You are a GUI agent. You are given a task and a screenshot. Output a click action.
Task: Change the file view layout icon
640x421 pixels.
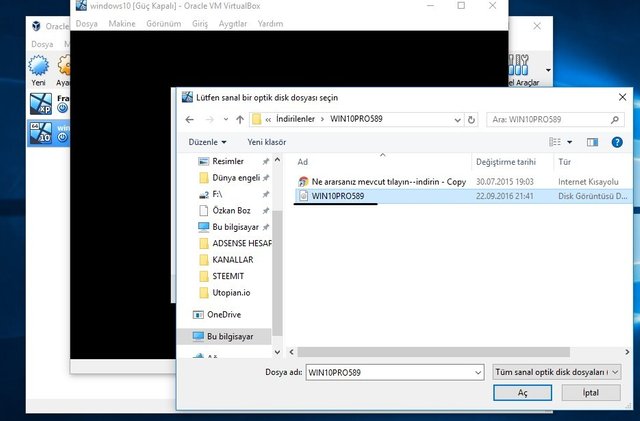click(x=555, y=142)
